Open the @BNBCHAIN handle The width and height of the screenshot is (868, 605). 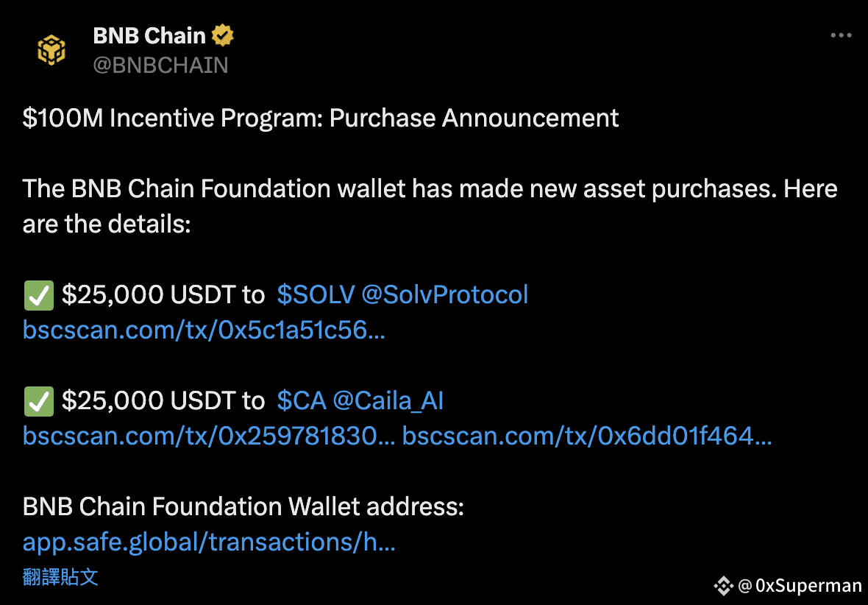[160, 66]
